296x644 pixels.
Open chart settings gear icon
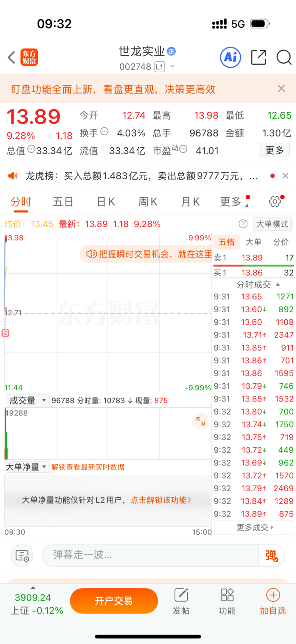275,201
